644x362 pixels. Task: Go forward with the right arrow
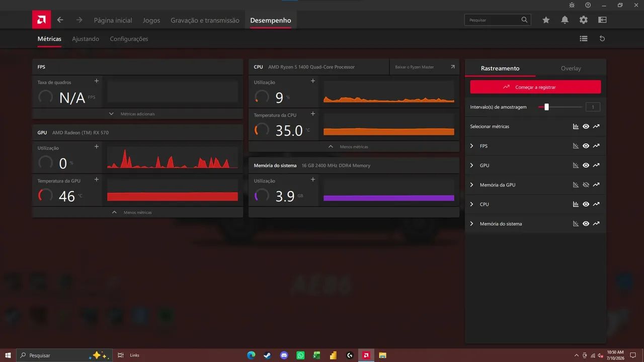[x=79, y=20]
